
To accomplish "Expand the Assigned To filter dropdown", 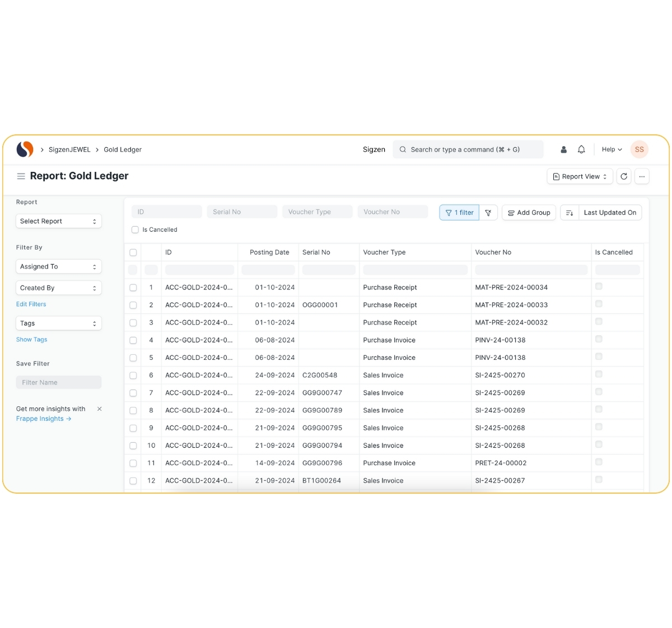I will [59, 266].
